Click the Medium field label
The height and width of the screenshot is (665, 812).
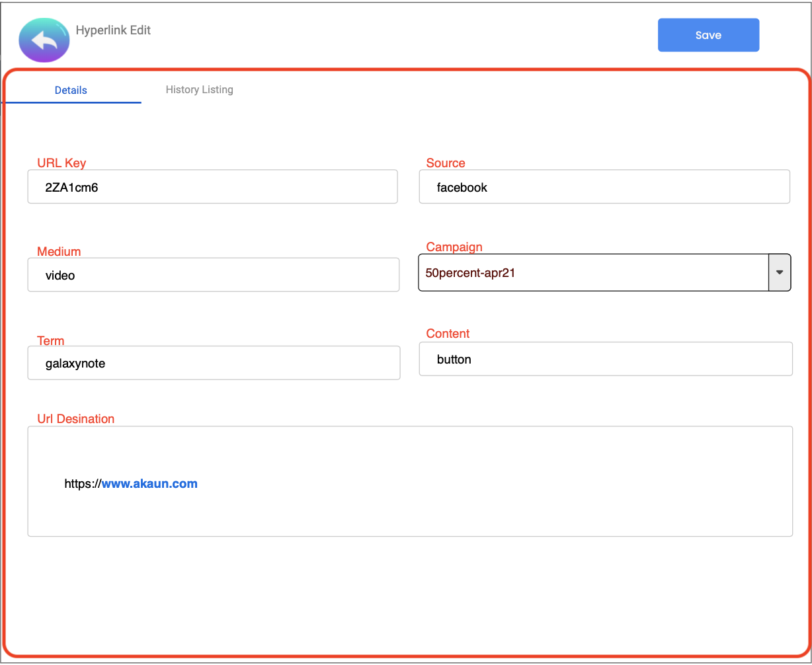59,251
